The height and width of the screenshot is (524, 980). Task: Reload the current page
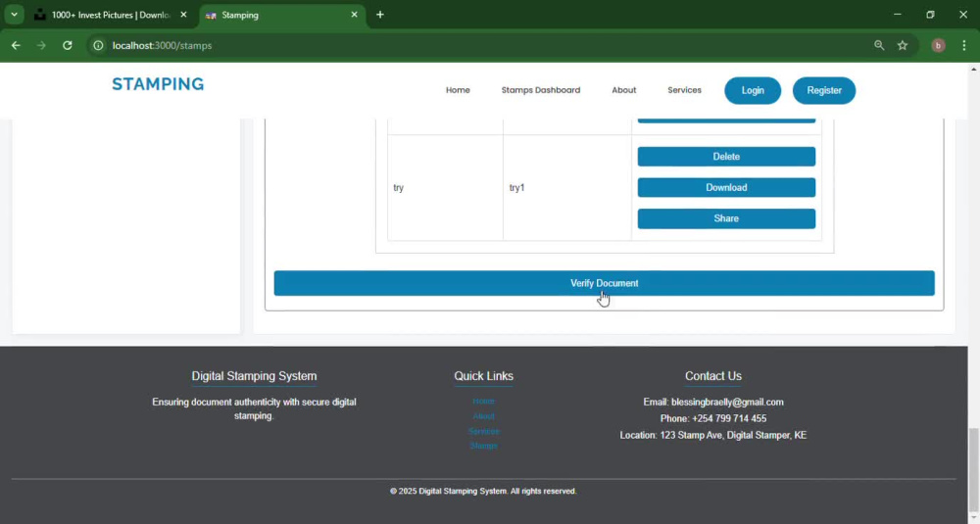pyautogui.click(x=68, y=46)
